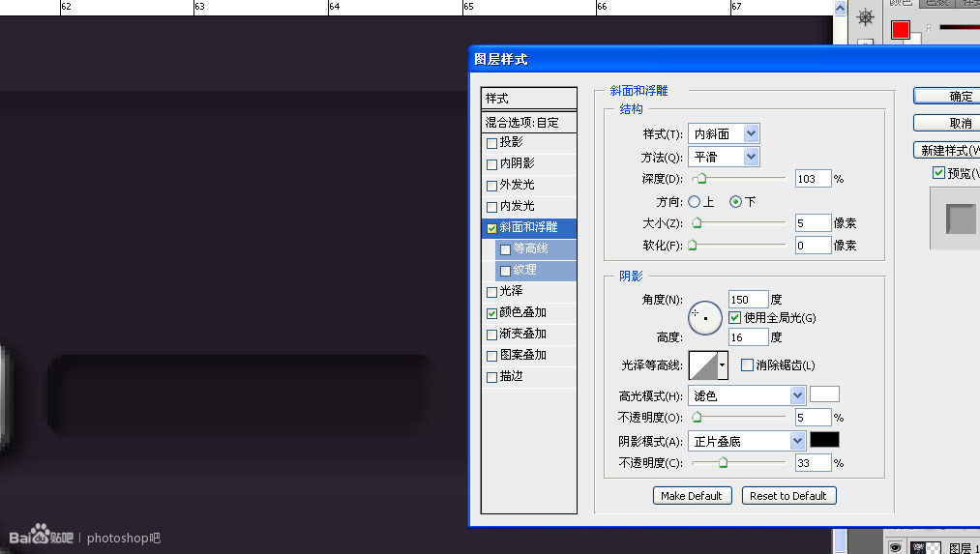Click the 深度 value field showing 103
980x554 pixels.
(x=814, y=179)
